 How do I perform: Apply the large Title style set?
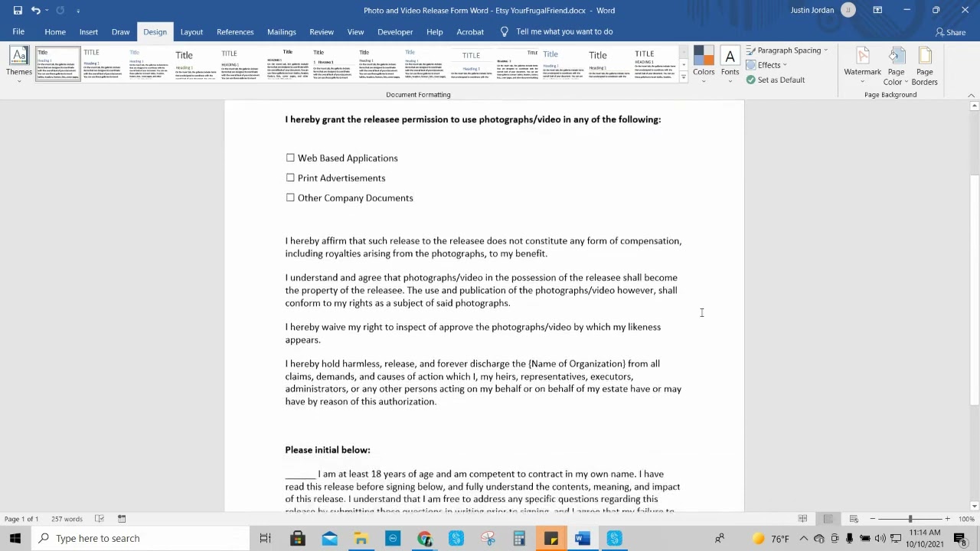(x=195, y=64)
